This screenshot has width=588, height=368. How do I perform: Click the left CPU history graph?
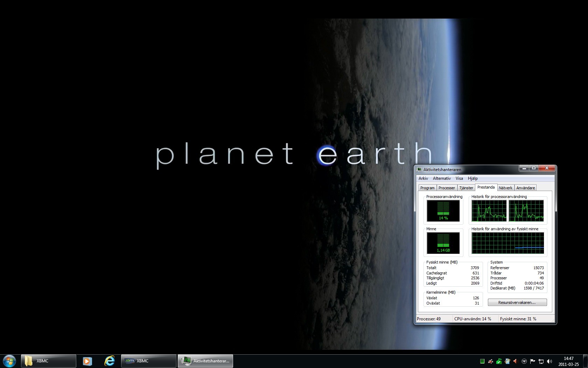(x=489, y=211)
